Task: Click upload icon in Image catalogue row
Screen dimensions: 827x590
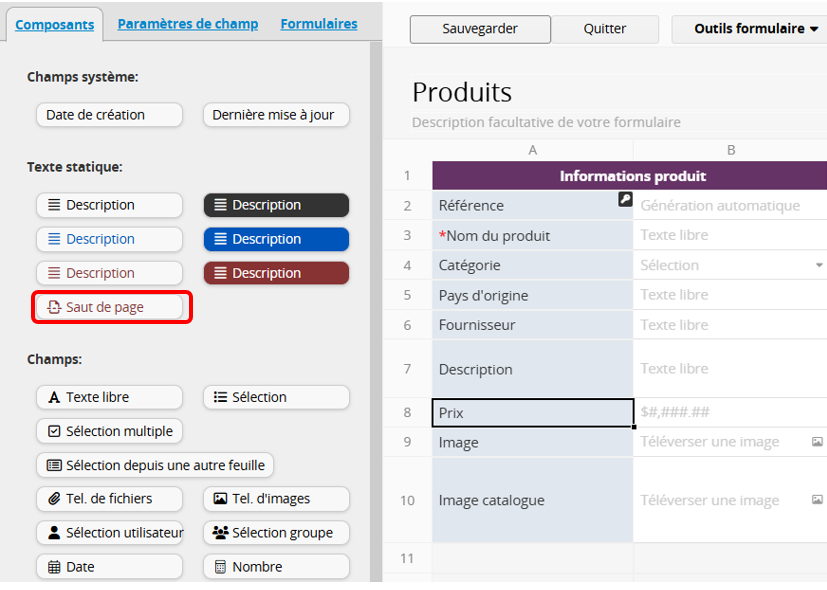Action: tap(817, 500)
